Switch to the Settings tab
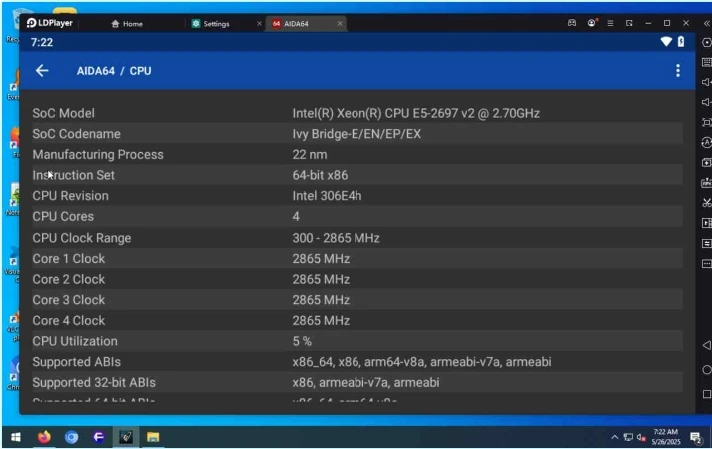The width and height of the screenshot is (712, 449). coord(211,24)
